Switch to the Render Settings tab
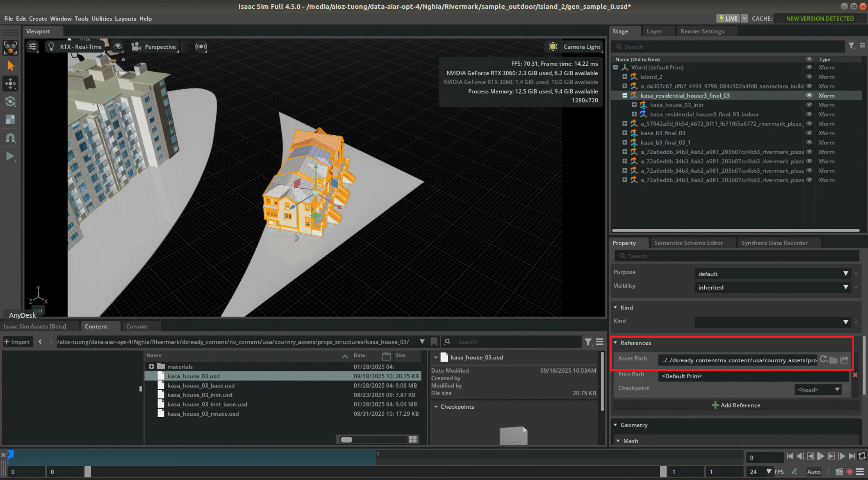868x480 pixels. (702, 31)
